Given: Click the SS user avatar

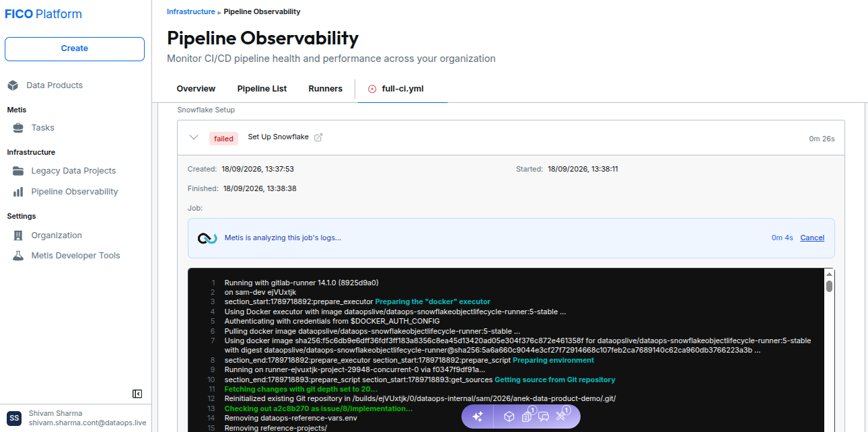Looking at the screenshot, I should tap(14, 418).
